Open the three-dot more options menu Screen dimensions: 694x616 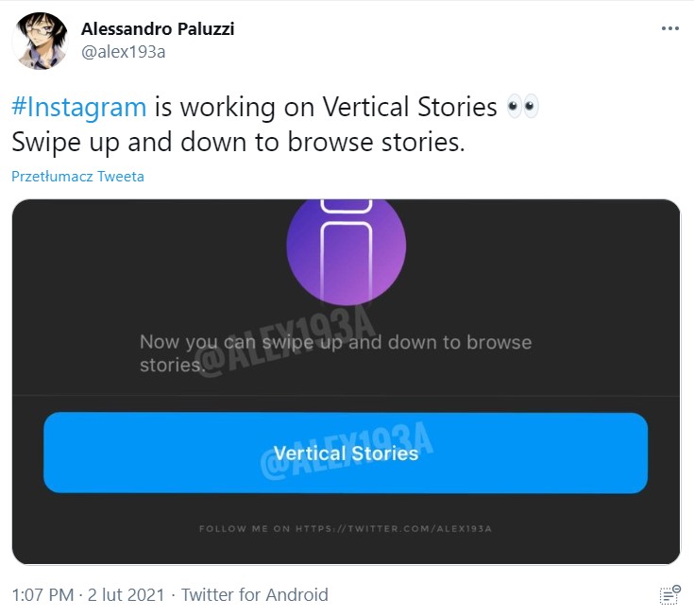[669, 28]
